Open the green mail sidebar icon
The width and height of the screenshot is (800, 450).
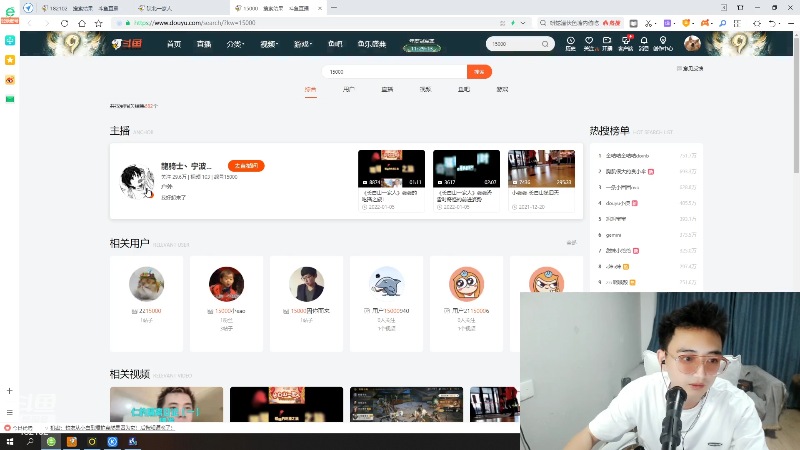[10, 99]
